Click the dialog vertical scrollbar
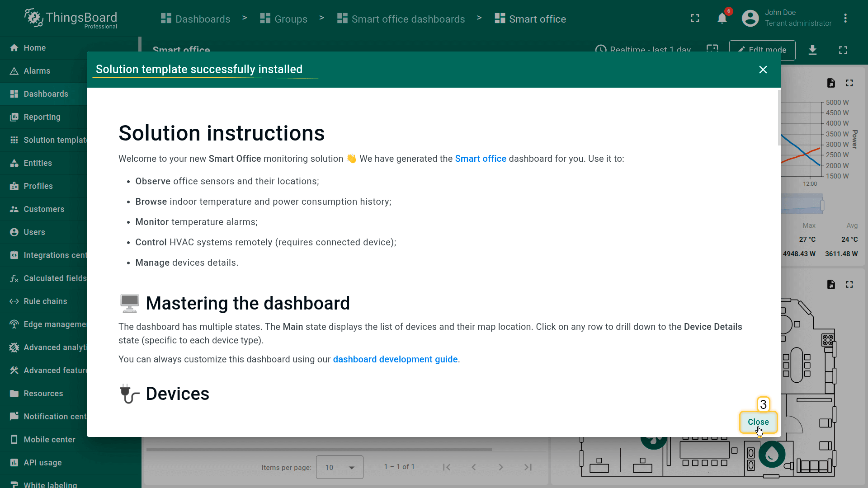868x488 pixels. [779, 118]
